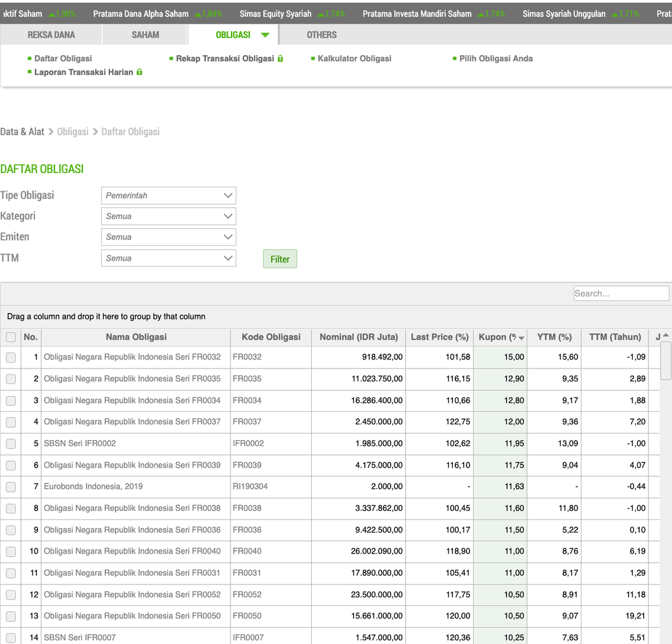Open the Tipe Obligasi dropdown
Viewport: 672px width, 644px height.
point(169,195)
